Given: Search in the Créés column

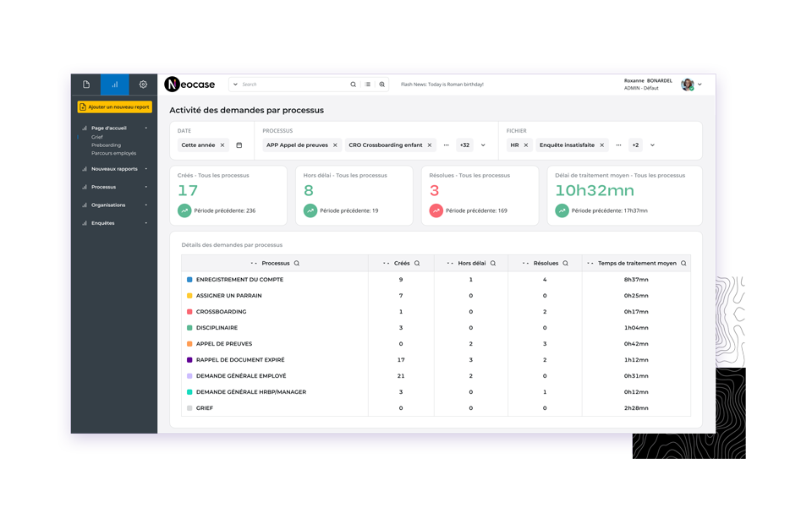Looking at the screenshot, I should click(417, 264).
